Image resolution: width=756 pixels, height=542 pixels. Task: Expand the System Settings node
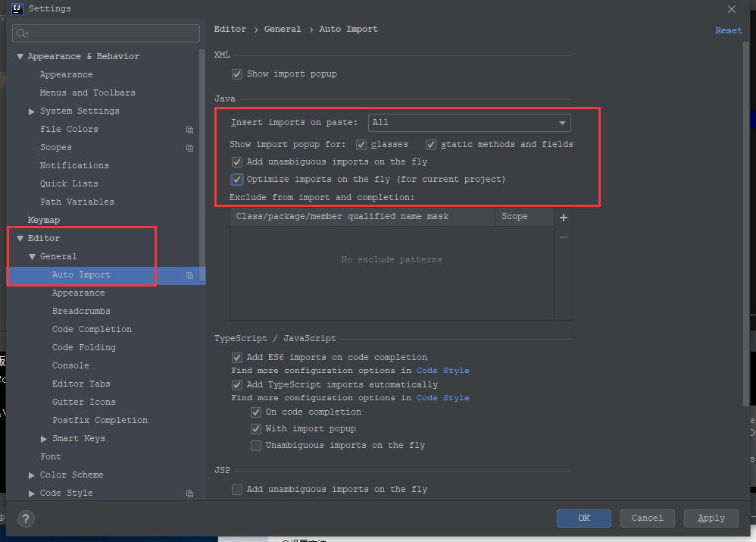[x=32, y=111]
